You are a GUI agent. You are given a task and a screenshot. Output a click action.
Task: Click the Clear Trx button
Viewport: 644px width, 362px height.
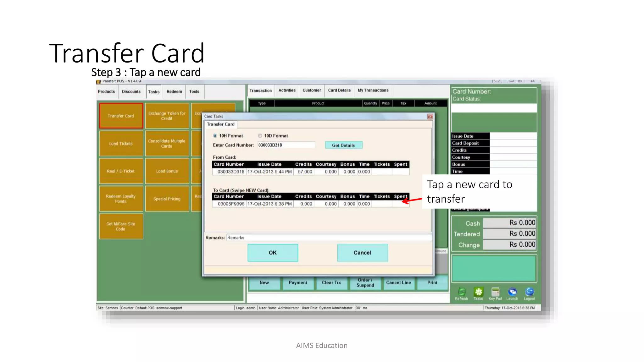point(331,283)
